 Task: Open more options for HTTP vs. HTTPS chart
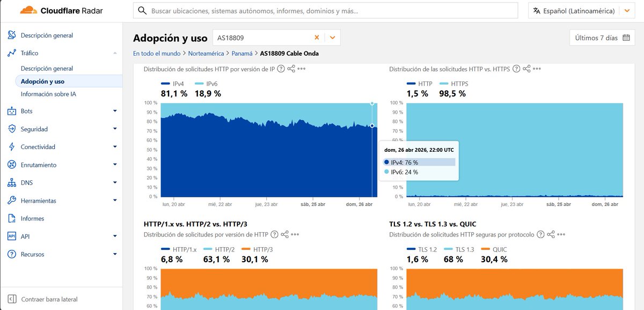pyautogui.click(x=537, y=69)
